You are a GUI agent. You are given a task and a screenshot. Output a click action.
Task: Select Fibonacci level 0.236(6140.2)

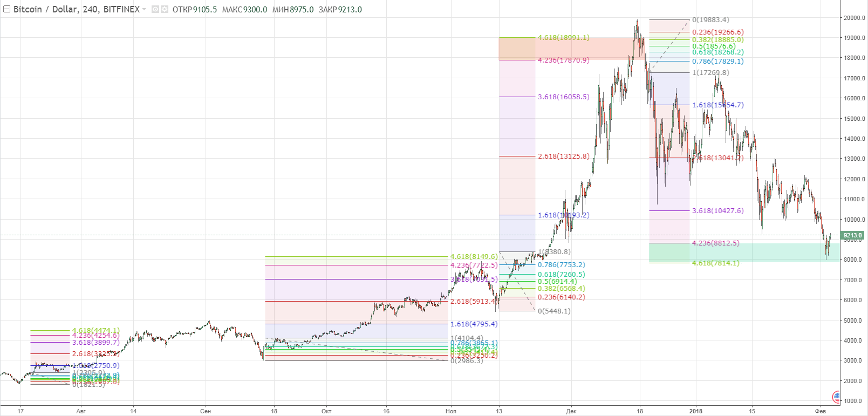[561, 297]
